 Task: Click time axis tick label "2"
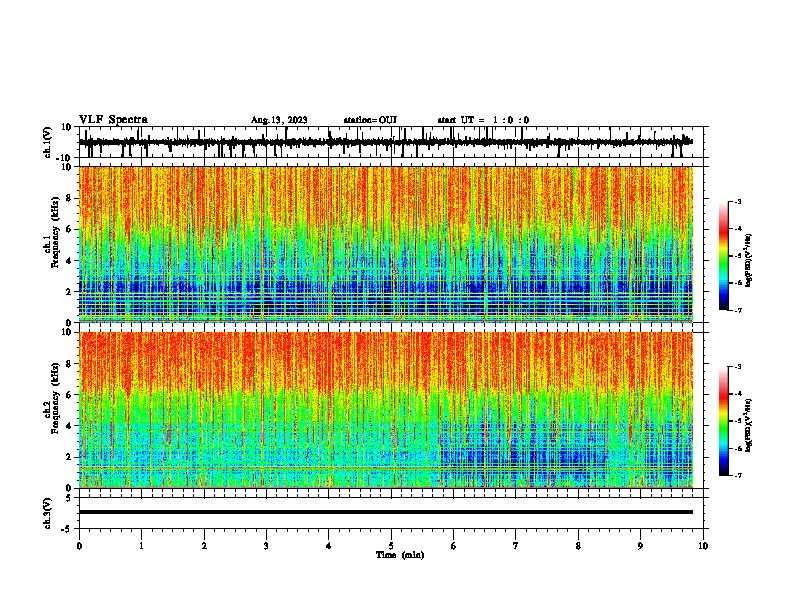click(x=204, y=546)
